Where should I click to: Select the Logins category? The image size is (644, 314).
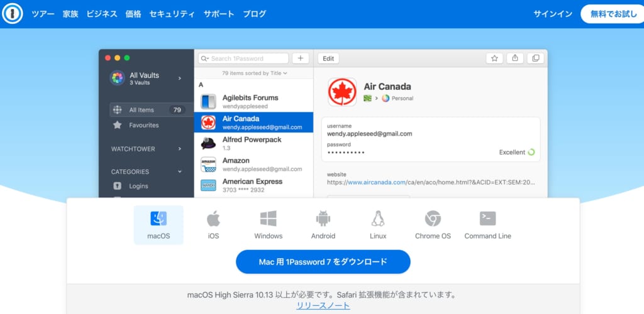click(x=138, y=186)
